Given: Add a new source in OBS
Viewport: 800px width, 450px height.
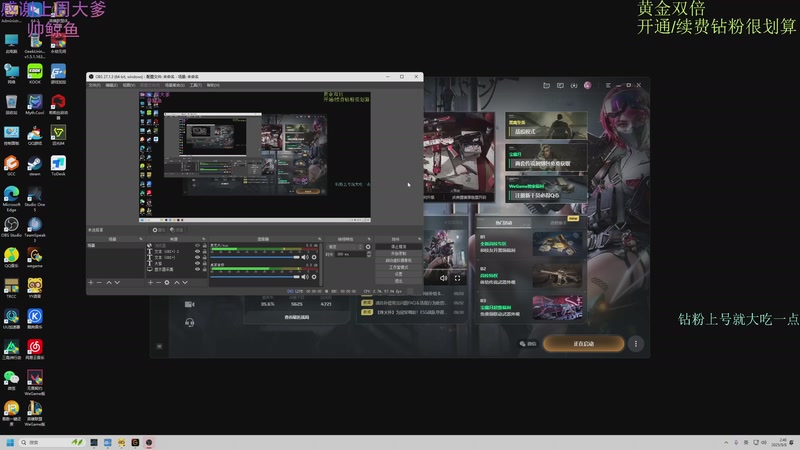Looking at the screenshot, I should tap(151, 282).
